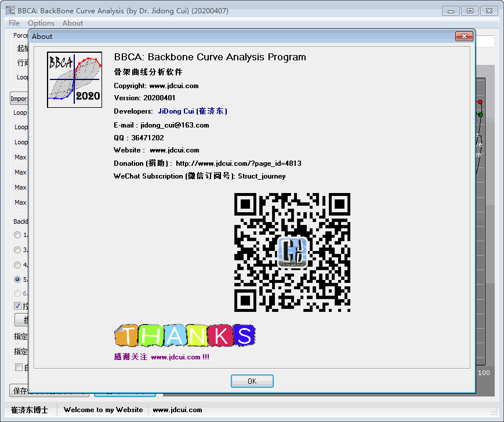Select the backbone radio option labeled 3
Image resolution: width=504 pixels, height=422 pixels.
coord(17,249)
